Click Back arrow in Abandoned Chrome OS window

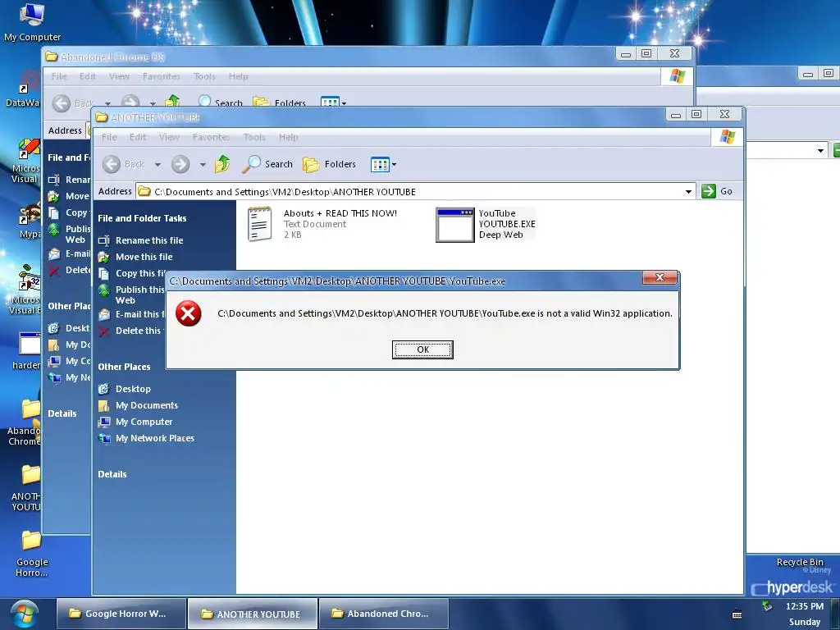point(61,103)
